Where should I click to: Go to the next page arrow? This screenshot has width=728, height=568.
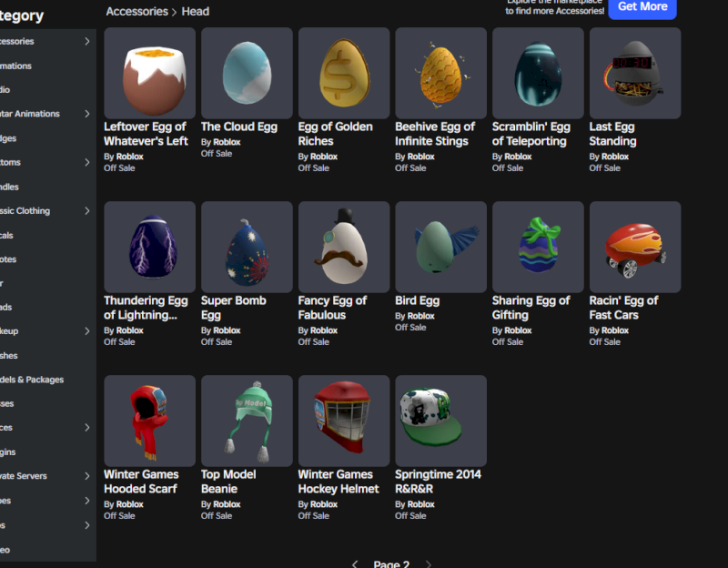(x=428, y=563)
